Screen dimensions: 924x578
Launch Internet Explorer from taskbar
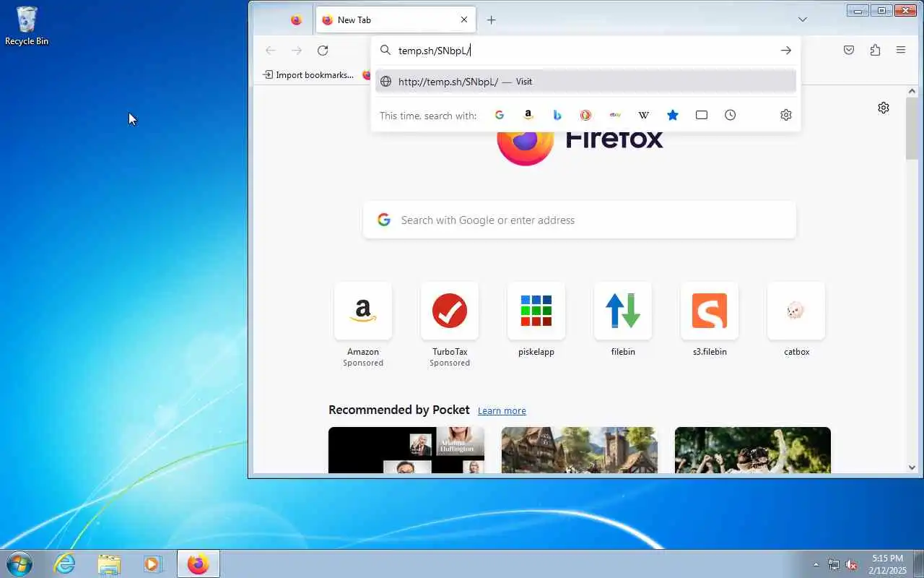[65, 564]
